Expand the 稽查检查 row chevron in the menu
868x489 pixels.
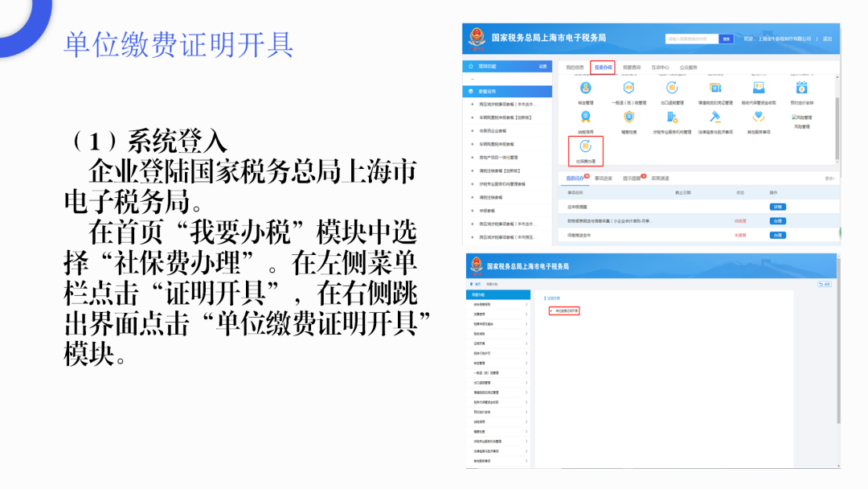click(x=526, y=431)
